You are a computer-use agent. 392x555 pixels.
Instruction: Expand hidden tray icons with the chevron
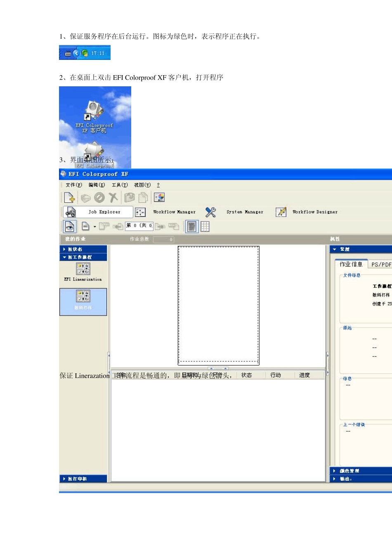tap(76, 53)
